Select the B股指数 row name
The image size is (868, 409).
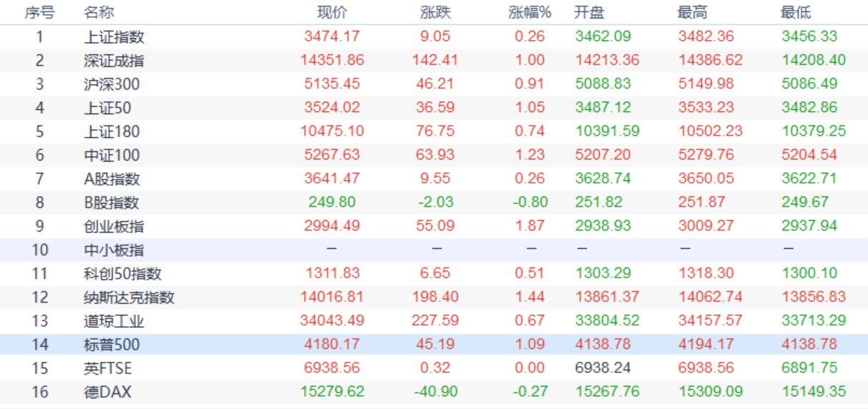pos(112,202)
